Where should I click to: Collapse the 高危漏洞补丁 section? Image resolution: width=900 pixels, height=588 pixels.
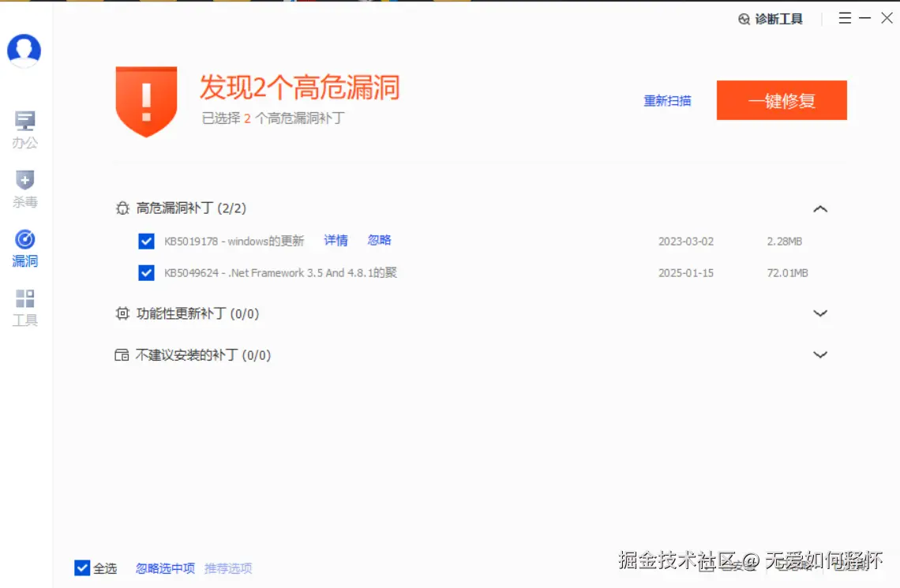tap(820, 209)
